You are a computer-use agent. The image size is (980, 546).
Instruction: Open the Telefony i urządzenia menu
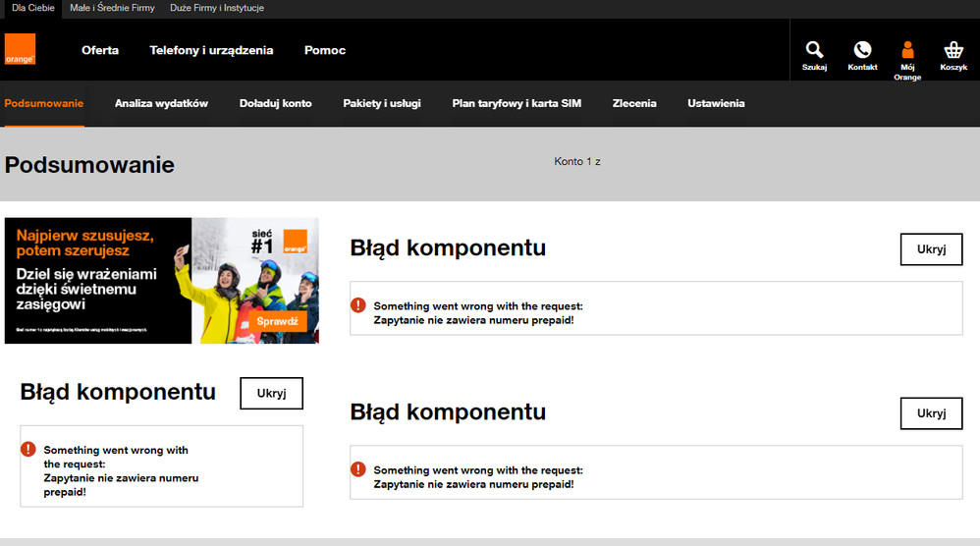click(211, 50)
